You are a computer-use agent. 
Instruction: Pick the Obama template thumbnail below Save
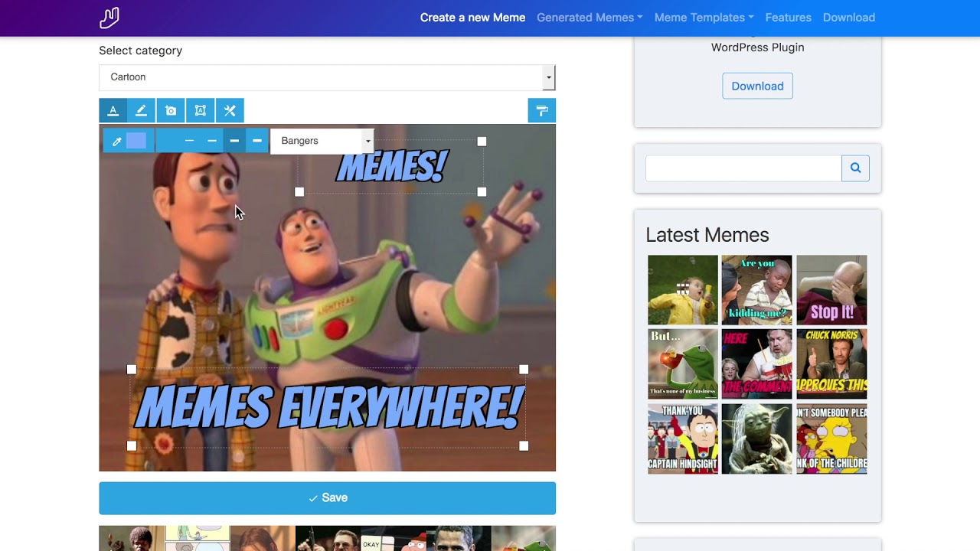tap(458, 538)
